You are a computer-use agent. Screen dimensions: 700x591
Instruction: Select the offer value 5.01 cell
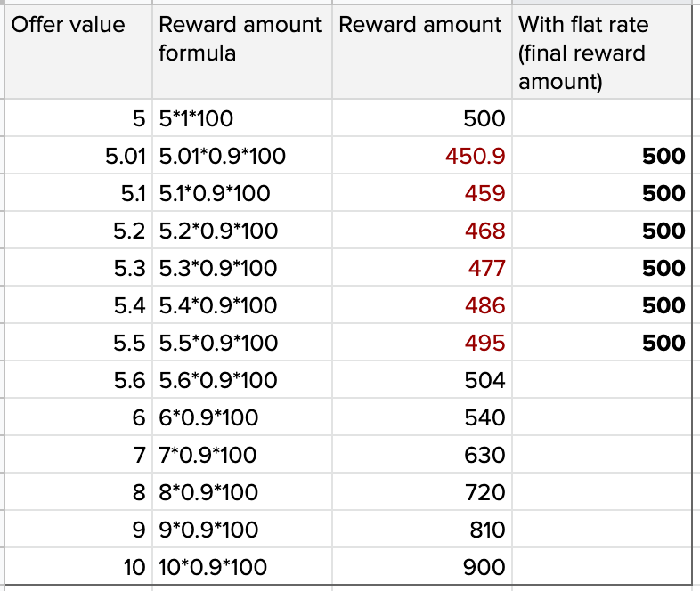point(78,157)
